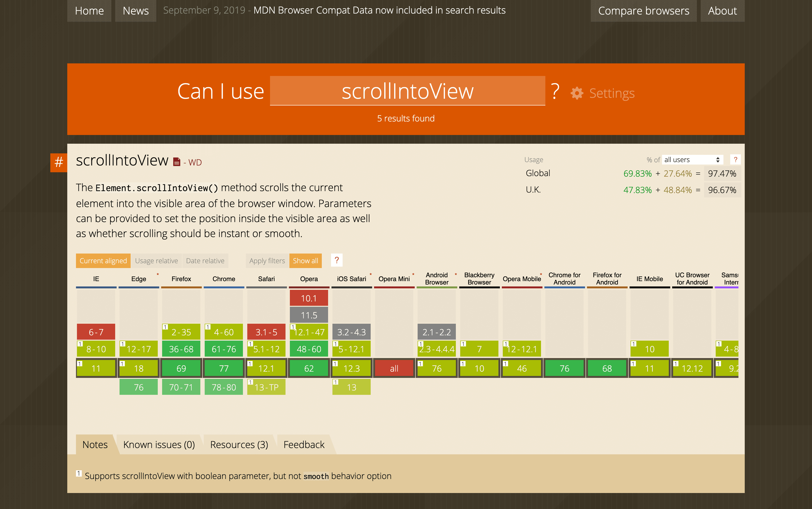Click the scrollIntoView search field
This screenshot has height=509, width=812.
point(407,91)
